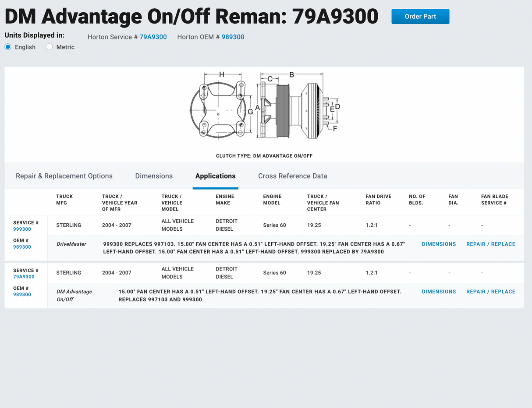Go to Cross Reference Data tab

point(292,176)
